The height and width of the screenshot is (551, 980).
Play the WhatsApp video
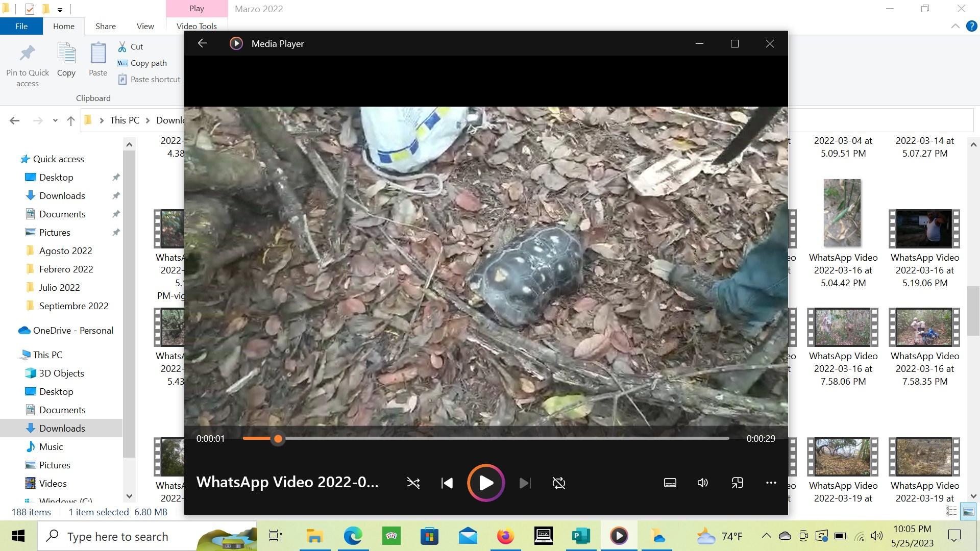pyautogui.click(x=485, y=483)
